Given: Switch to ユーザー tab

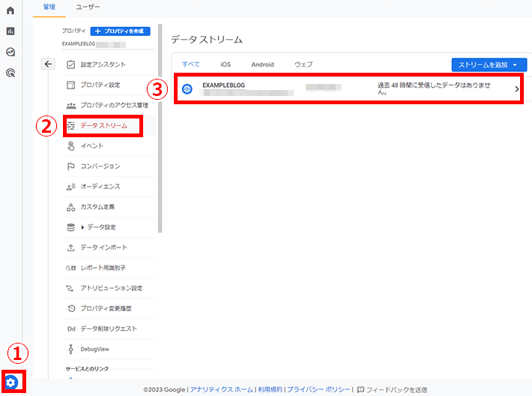Looking at the screenshot, I should tap(88, 7).
